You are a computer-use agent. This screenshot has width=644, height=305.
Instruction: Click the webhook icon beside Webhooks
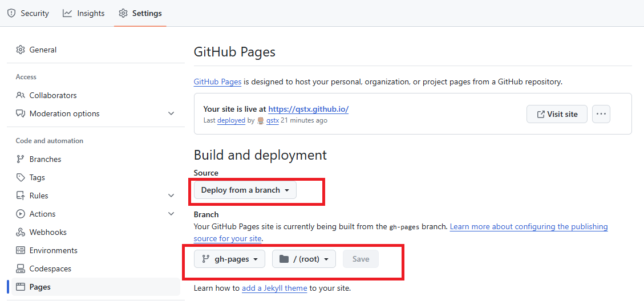pyautogui.click(x=20, y=233)
